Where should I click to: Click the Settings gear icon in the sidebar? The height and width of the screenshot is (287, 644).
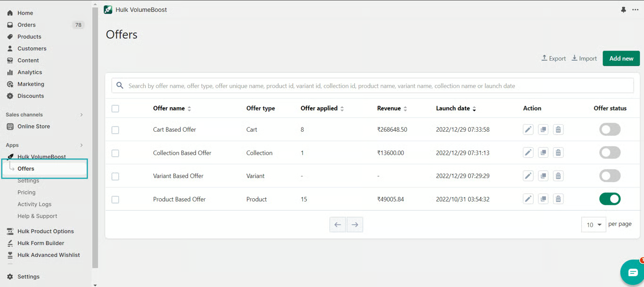10,277
